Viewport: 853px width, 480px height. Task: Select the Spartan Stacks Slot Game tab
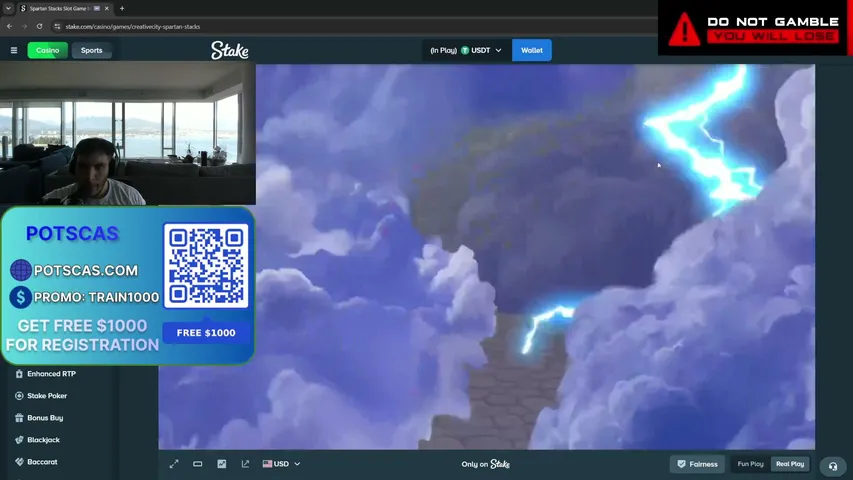pyautogui.click(x=64, y=8)
